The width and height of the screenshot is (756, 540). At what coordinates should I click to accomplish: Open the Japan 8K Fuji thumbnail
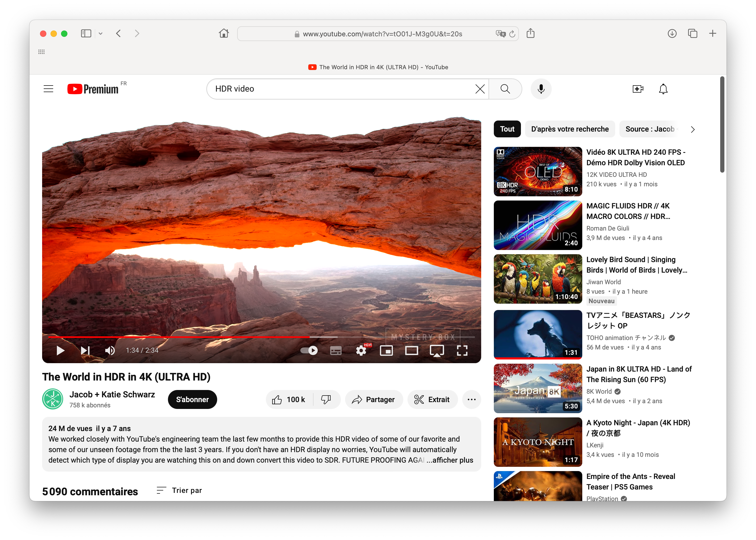point(538,388)
